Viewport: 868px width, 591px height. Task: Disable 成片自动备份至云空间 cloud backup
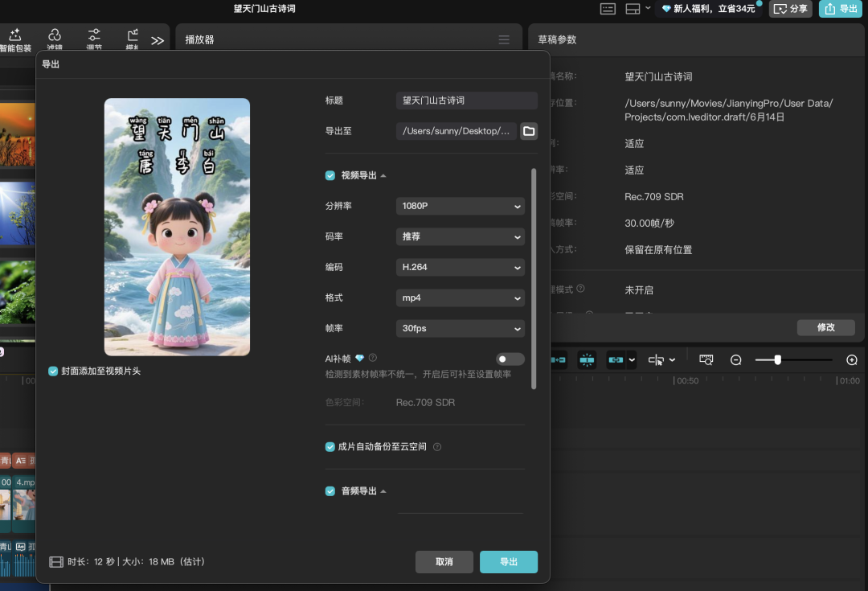[x=330, y=446]
